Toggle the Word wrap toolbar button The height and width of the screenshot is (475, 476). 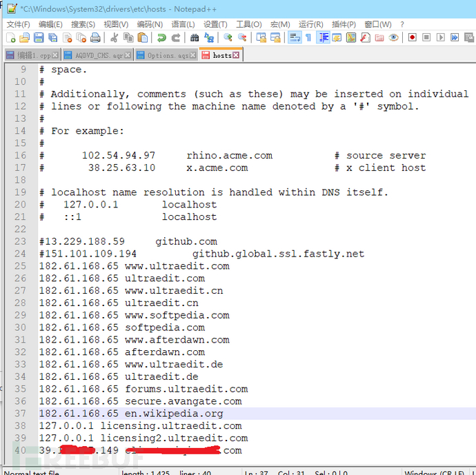click(x=295, y=38)
